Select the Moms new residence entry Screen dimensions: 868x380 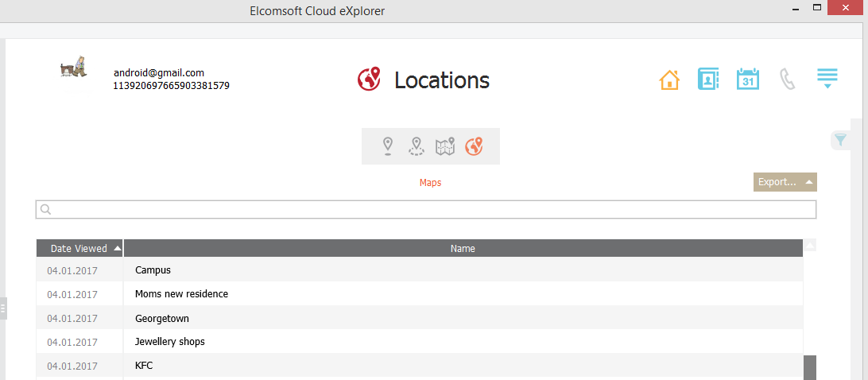click(x=181, y=294)
